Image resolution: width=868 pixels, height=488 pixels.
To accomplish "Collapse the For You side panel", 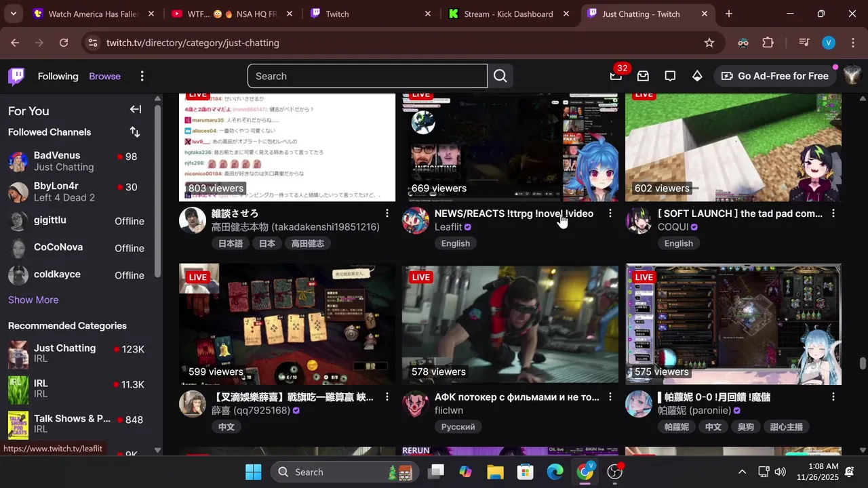I will tap(136, 110).
